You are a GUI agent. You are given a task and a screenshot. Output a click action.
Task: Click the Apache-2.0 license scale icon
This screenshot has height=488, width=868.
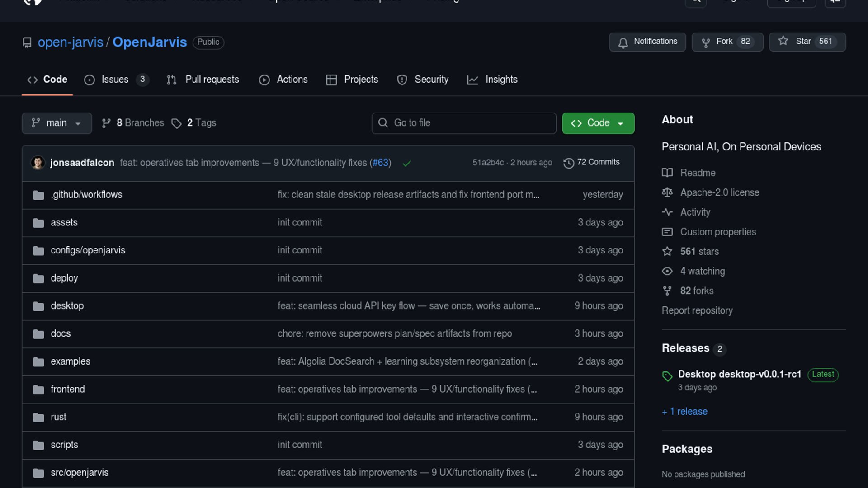click(667, 192)
